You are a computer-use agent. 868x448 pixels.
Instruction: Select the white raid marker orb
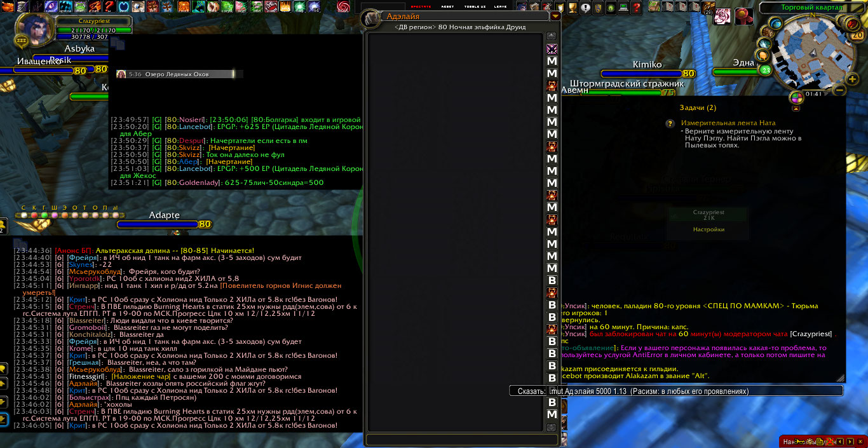(x=24, y=215)
